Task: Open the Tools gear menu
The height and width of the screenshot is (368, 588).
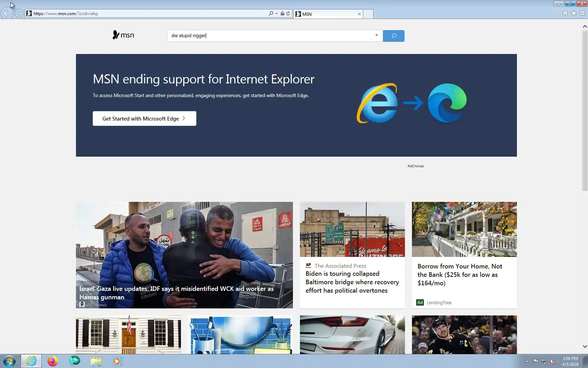Action: (x=582, y=13)
